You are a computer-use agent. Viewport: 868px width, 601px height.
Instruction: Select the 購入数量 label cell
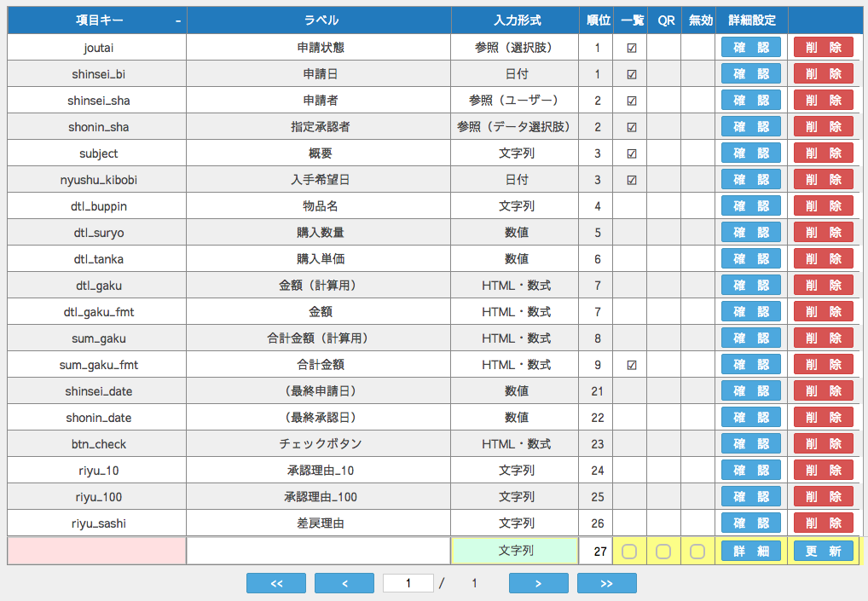point(320,233)
